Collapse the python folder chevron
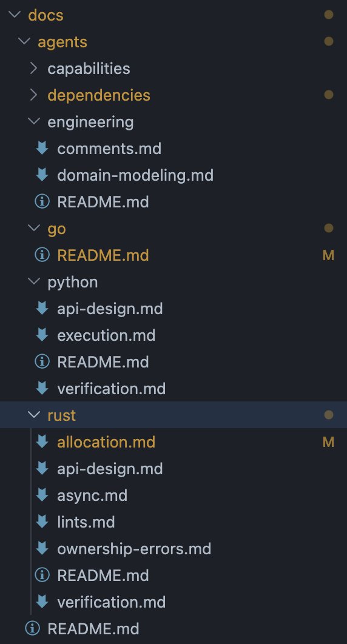The image size is (347, 644). tap(34, 282)
